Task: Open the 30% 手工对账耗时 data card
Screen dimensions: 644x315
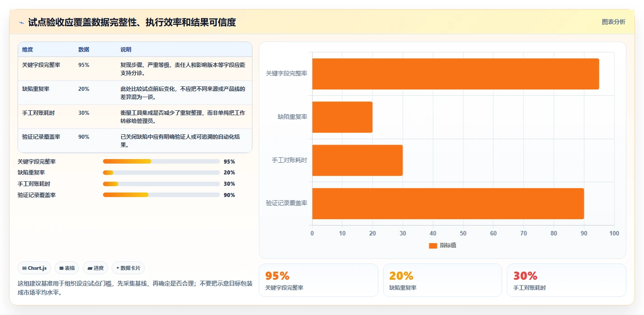Action: coord(566,280)
